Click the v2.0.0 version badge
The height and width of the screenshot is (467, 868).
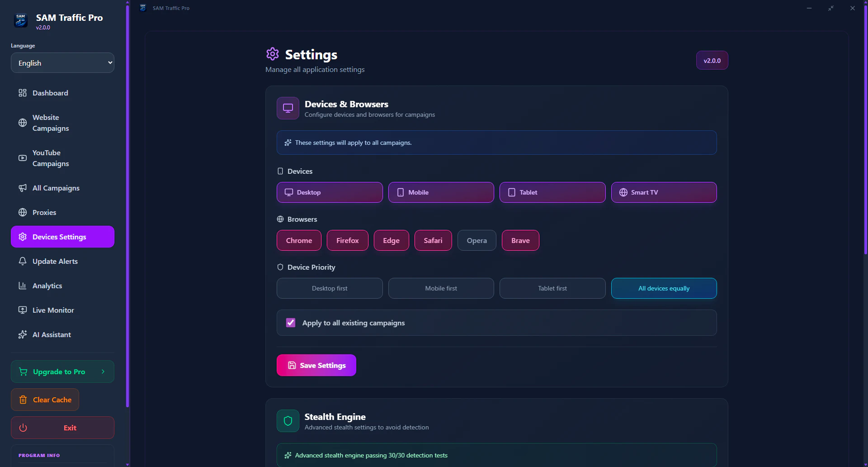[x=712, y=60]
